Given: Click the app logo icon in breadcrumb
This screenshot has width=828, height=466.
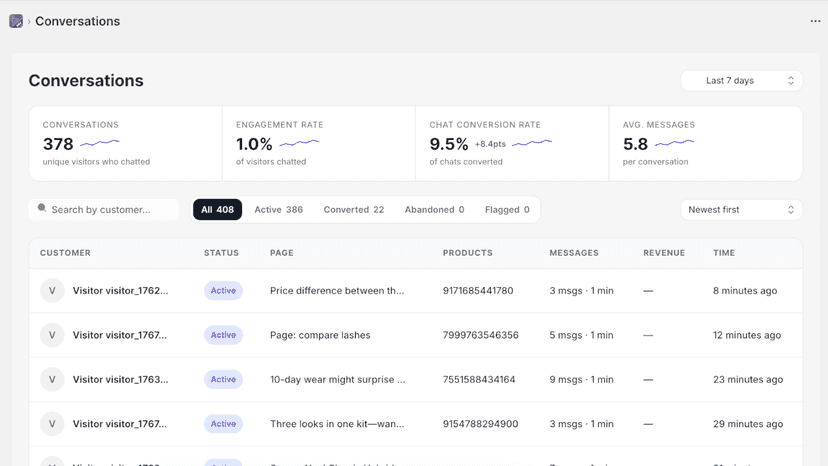Looking at the screenshot, I should click(16, 21).
